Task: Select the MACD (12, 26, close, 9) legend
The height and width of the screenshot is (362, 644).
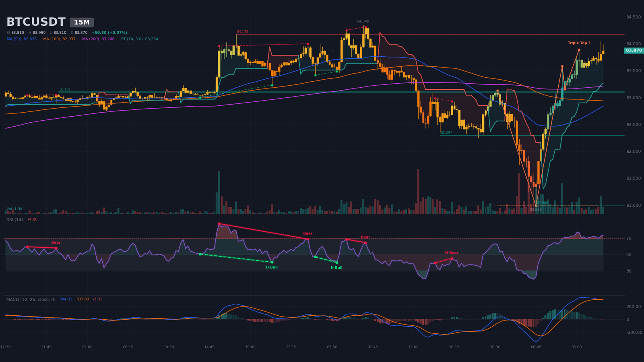Action: pyautogui.click(x=31, y=299)
